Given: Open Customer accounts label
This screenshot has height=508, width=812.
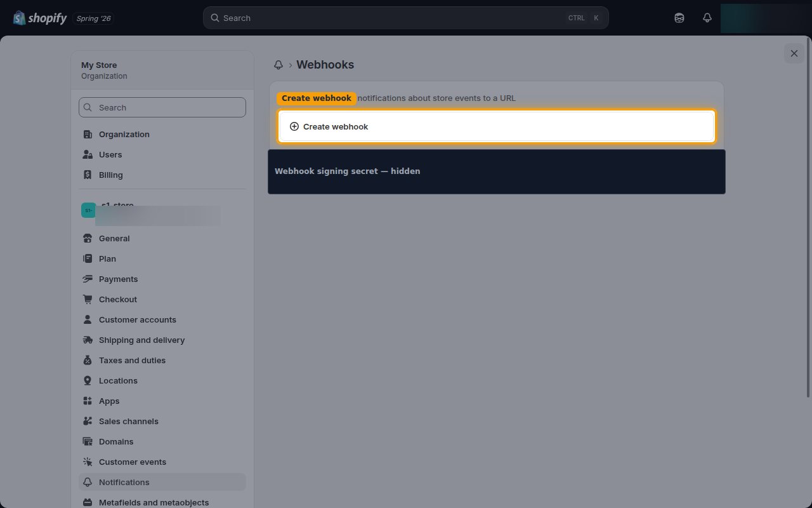Looking at the screenshot, I should coord(138,319).
